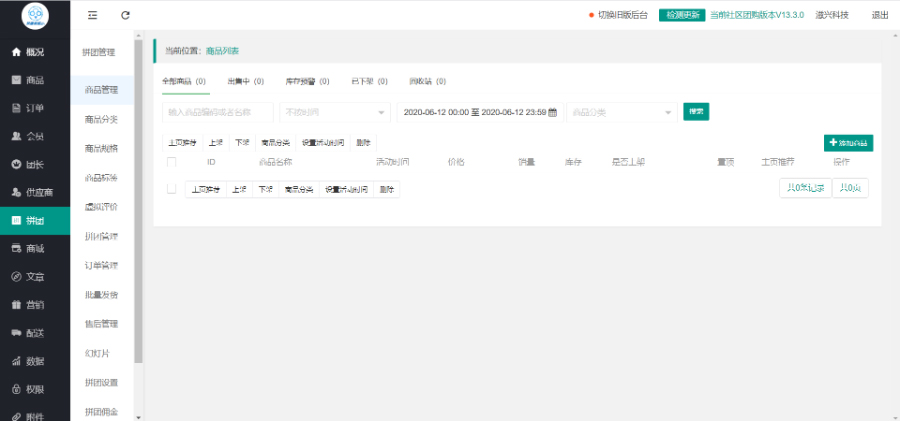Screen dimensions: 900x421
Task: Click submenu scrollbar up arrow
Action: click(138, 34)
